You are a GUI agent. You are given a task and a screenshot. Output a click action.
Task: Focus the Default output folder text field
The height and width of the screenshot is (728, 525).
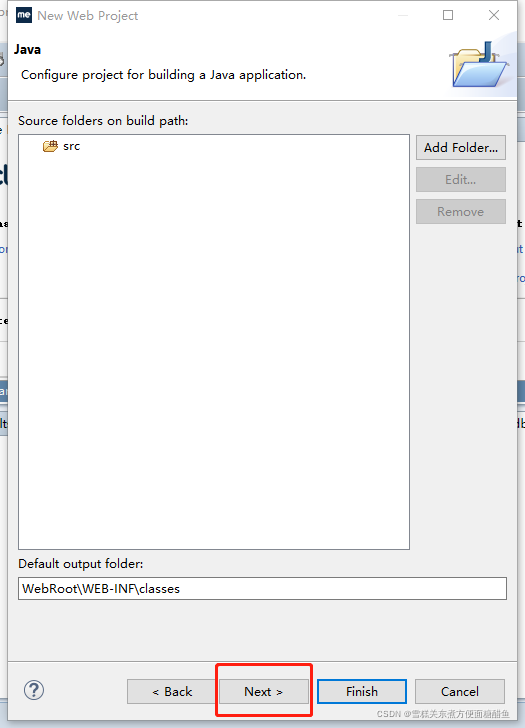click(262, 589)
